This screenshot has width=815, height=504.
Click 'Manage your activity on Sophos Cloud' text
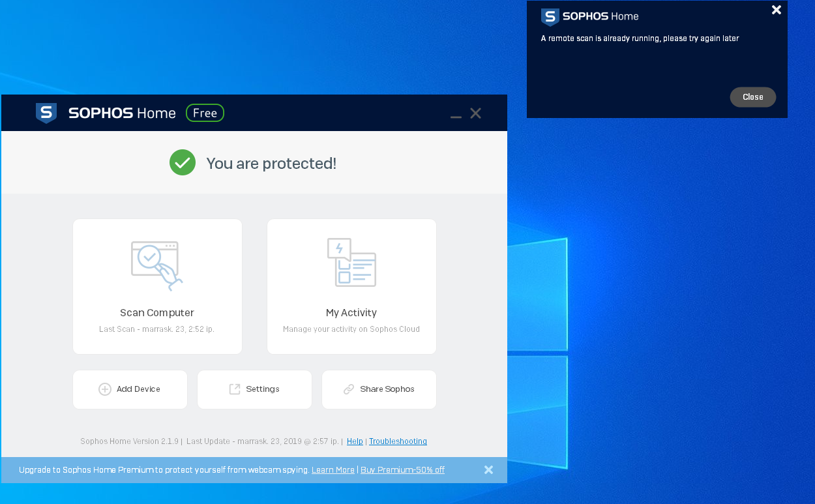(351, 329)
